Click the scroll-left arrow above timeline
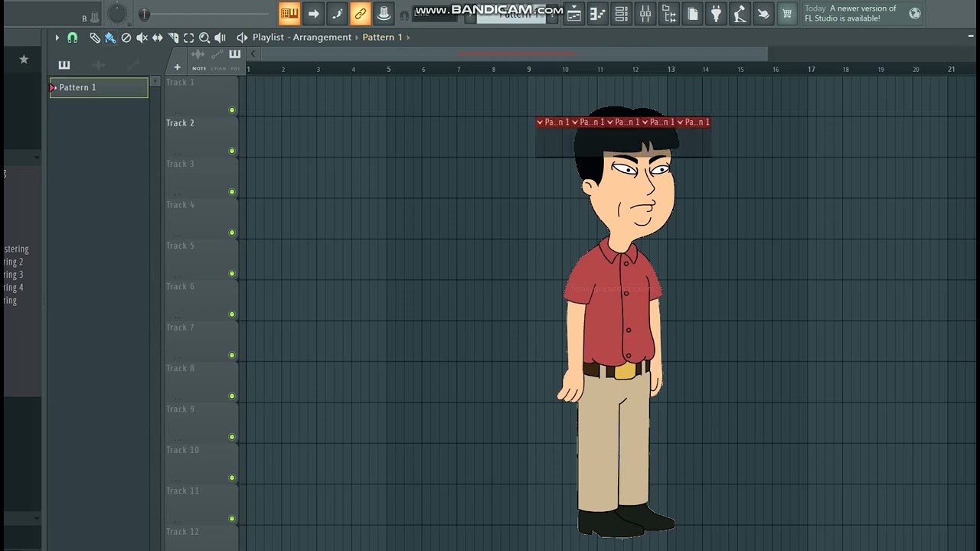This screenshot has width=980, height=551. 253,54
